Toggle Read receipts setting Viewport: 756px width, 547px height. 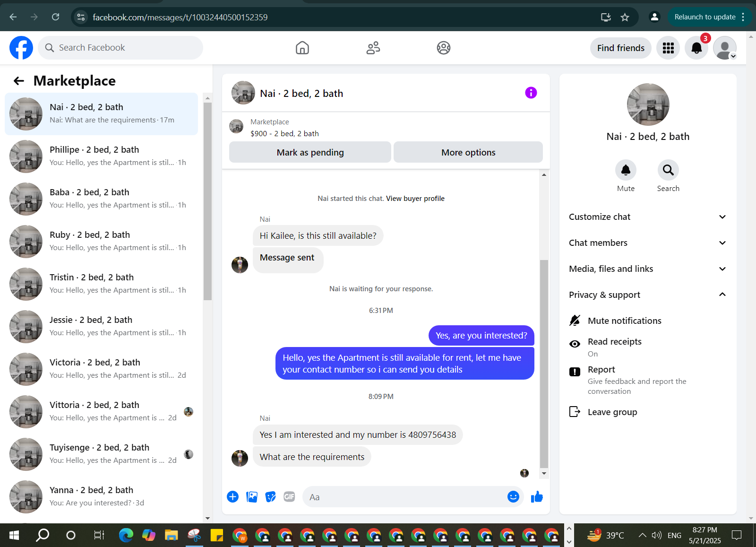coord(648,347)
